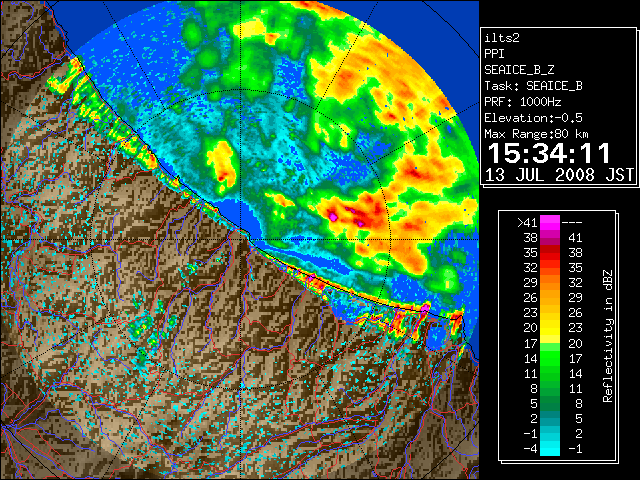Pick the yellow 20–23 dBZ legend band
The height and width of the screenshot is (480, 640).
coord(550,328)
